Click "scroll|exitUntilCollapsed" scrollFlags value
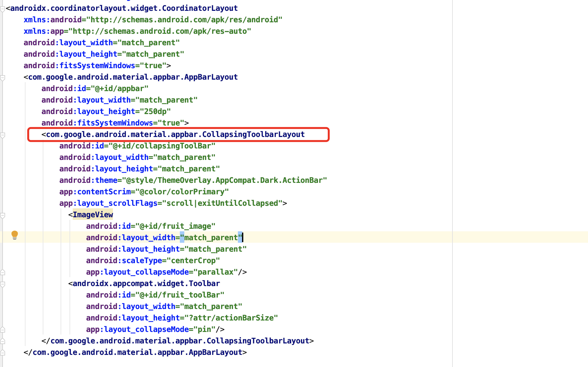 (x=222, y=203)
